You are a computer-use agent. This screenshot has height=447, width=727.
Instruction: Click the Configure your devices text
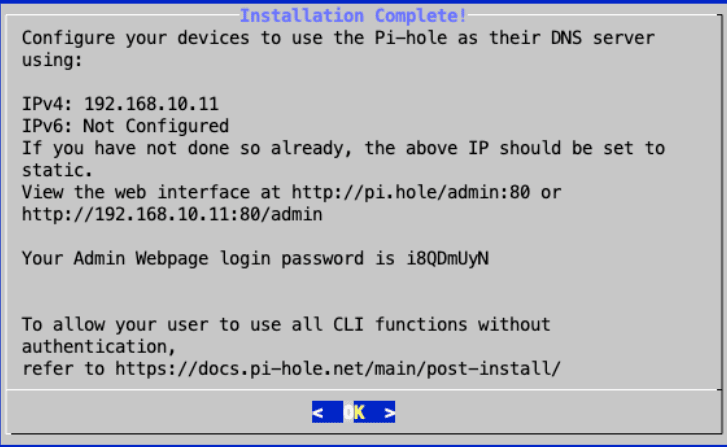(135, 38)
